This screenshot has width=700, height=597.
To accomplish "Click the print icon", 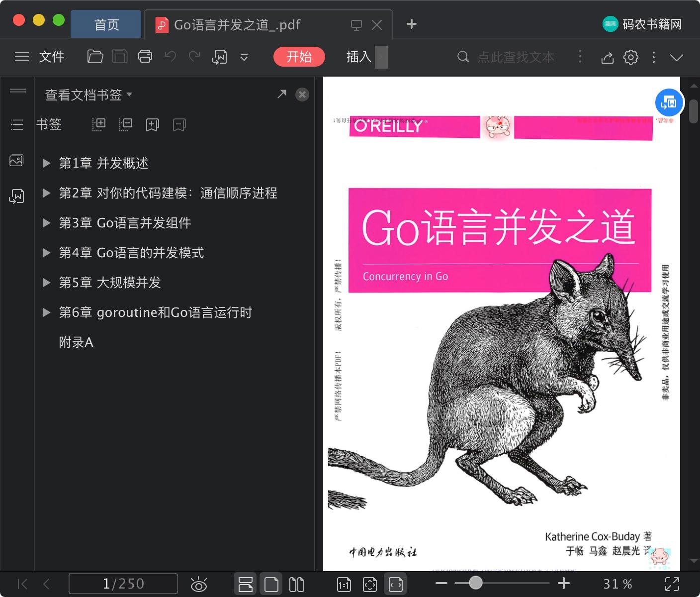I will pyautogui.click(x=145, y=57).
